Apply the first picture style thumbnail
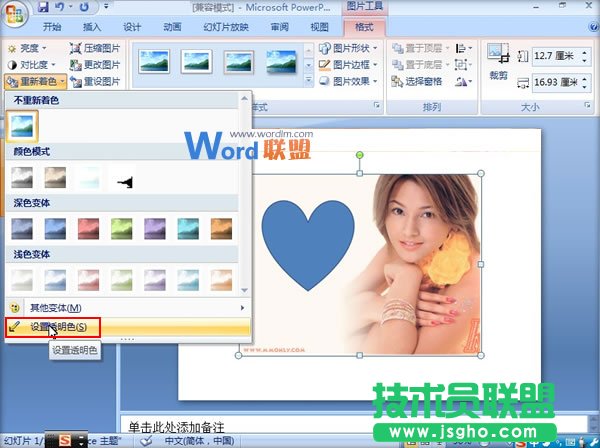The width and height of the screenshot is (600, 448). [154, 61]
